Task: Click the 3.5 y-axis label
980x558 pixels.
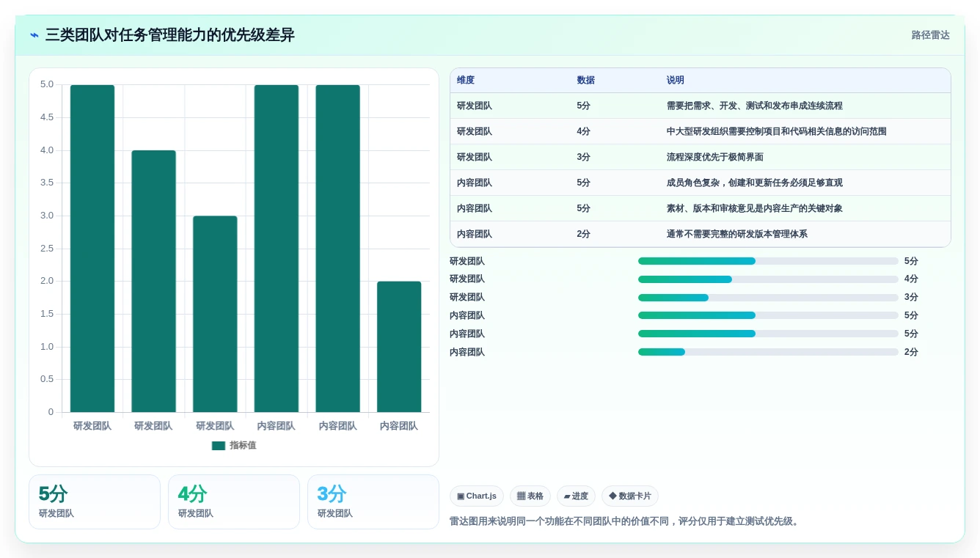Action: pyautogui.click(x=47, y=183)
